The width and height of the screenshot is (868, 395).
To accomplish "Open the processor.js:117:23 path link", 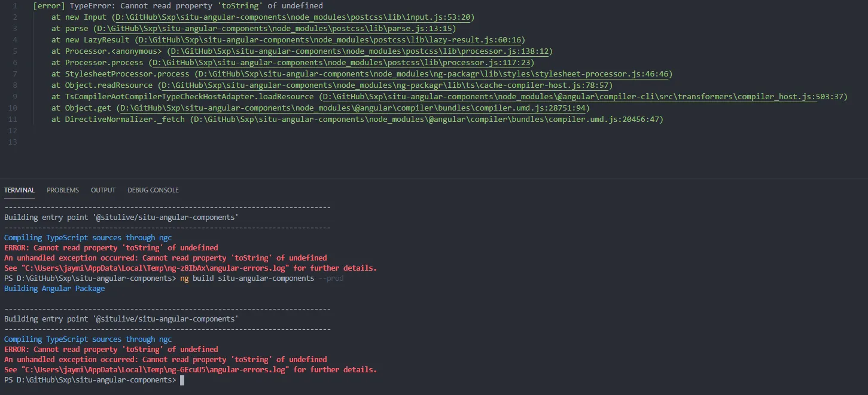I will (x=341, y=63).
